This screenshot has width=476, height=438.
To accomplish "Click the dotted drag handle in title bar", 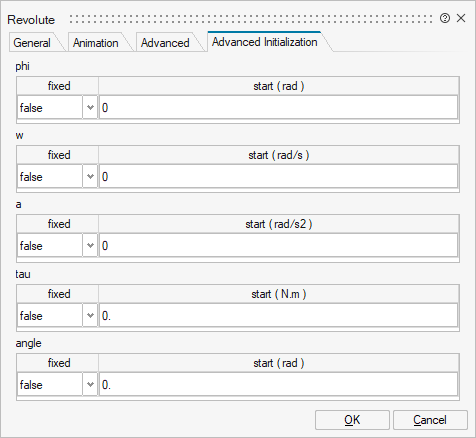I will click(251, 19).
